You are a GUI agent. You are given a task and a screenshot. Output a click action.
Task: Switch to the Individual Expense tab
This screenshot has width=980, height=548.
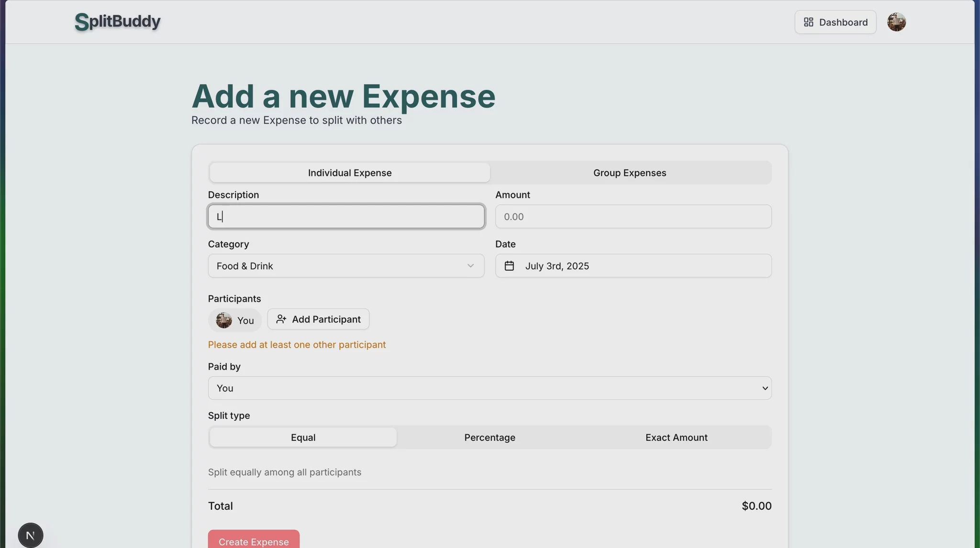pos(350,173)
